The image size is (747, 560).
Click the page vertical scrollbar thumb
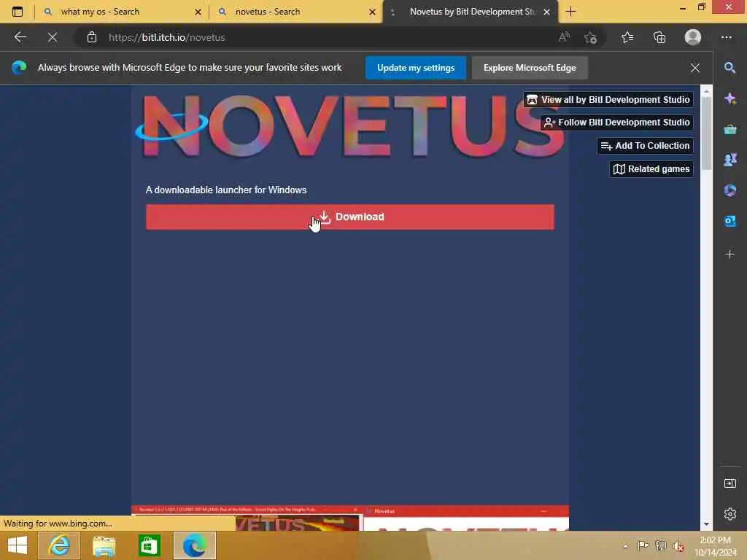706,133
